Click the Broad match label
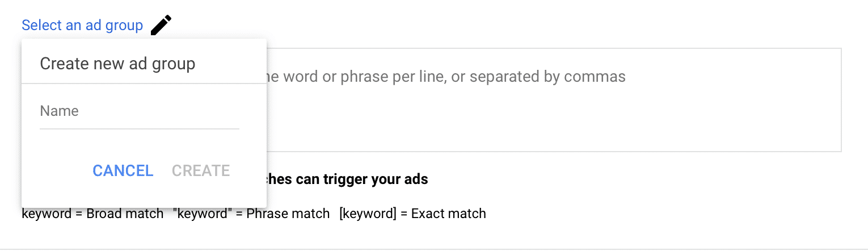 (x=125, y=214)
